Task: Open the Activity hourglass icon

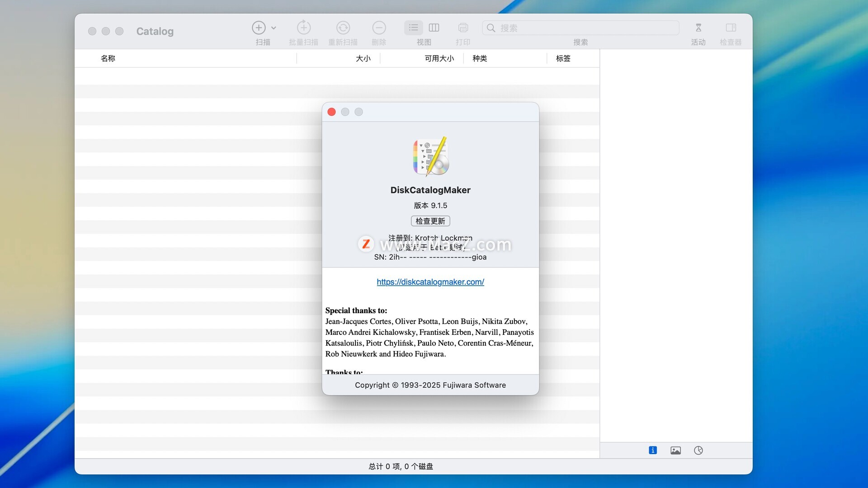Action: tap(698, 28)
